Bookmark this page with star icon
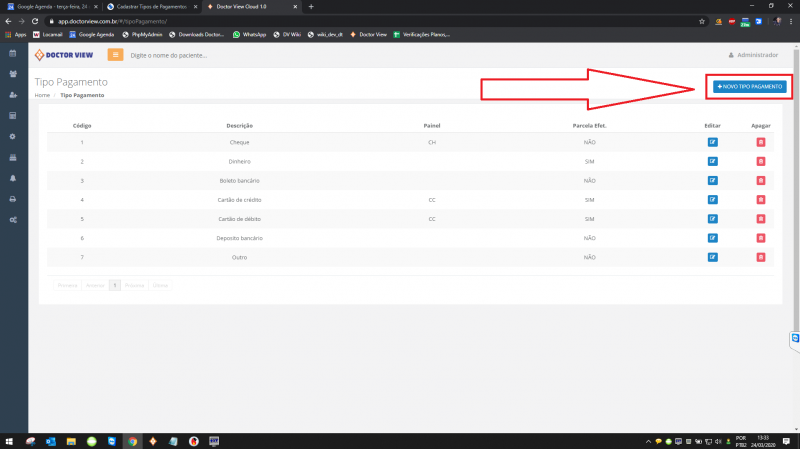Screen dimensions: 800x449 coord(702,20)
